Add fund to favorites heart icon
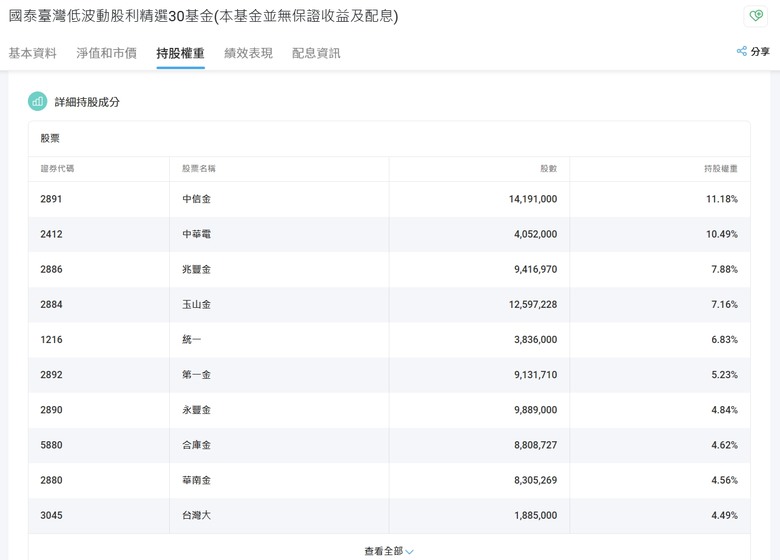The height and width of the screenshot is (560, 780). coord(756,16)
